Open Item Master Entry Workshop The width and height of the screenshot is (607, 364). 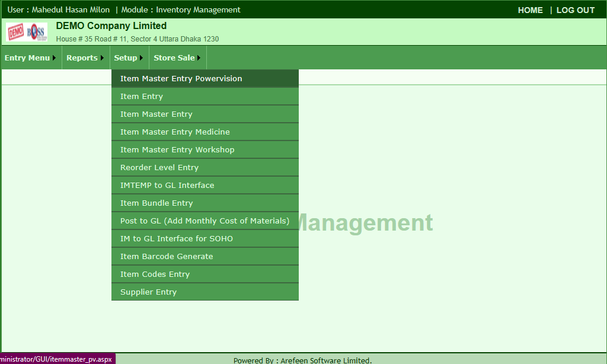[205, 150]
